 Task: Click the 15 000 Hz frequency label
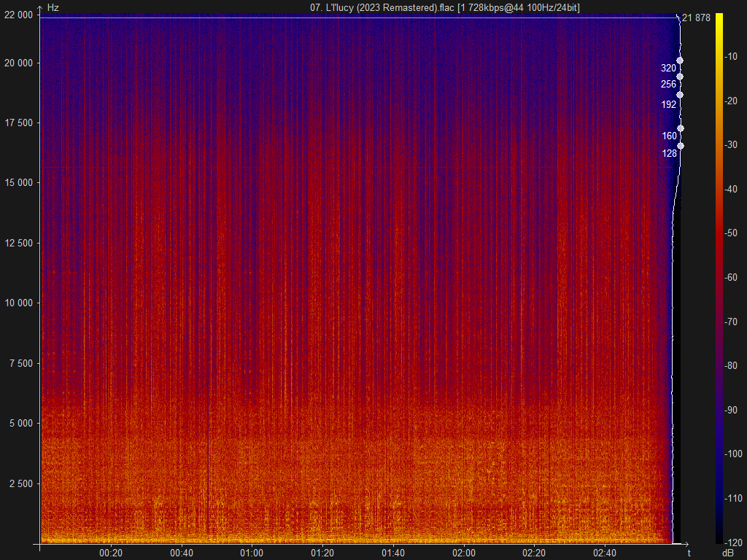[18, 183]
